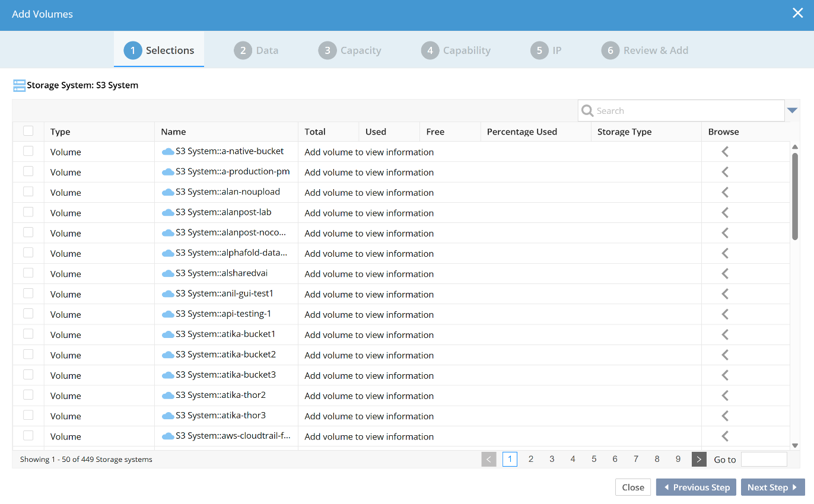Screen dimensions: 814x504
Task: Focus the Go to page field
Action: click(764, 459)
